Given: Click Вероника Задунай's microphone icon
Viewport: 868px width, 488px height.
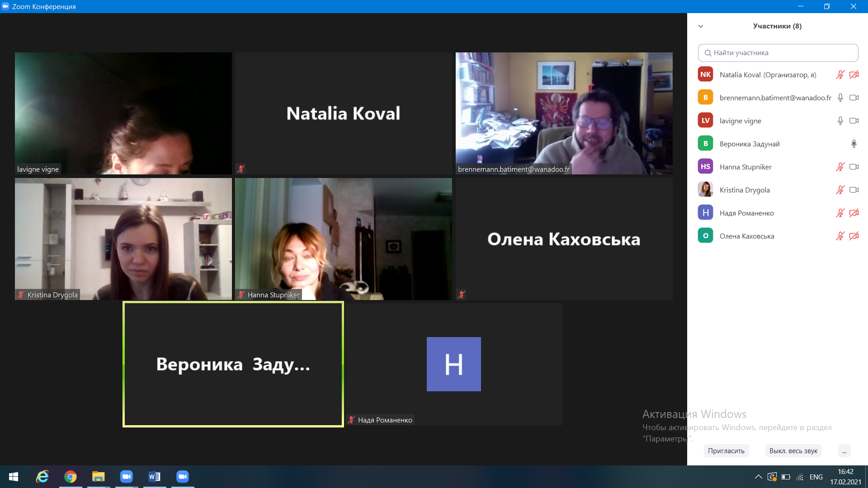Looking at the screenshot, I should click(854, 144).
